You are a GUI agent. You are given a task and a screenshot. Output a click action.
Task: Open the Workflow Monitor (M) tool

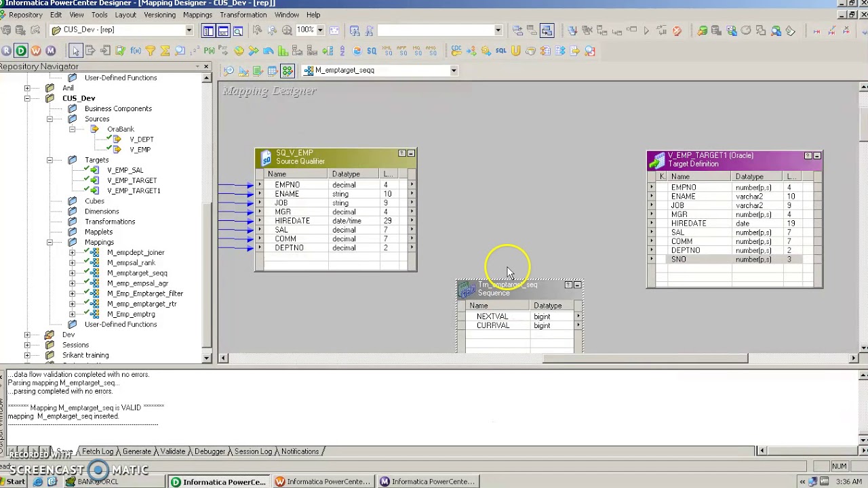50,51
